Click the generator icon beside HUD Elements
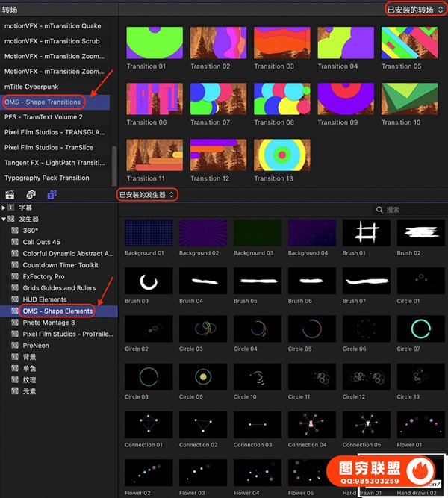 click(x=15, y=299)
